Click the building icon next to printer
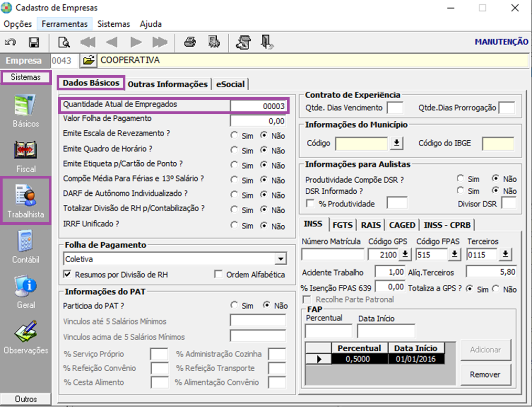Image resolution: width=532 pixels, height=407 pixels. pyautogui.click(x=214, y=42)
